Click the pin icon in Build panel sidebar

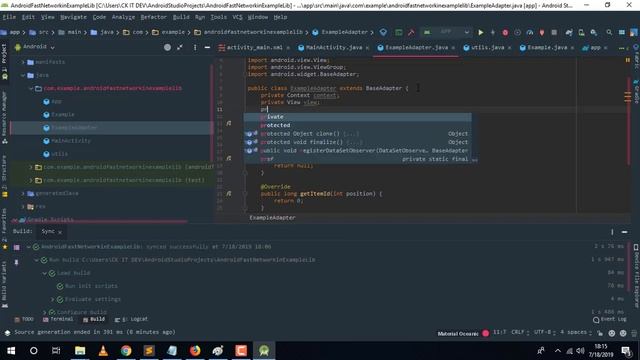[16, 262]
